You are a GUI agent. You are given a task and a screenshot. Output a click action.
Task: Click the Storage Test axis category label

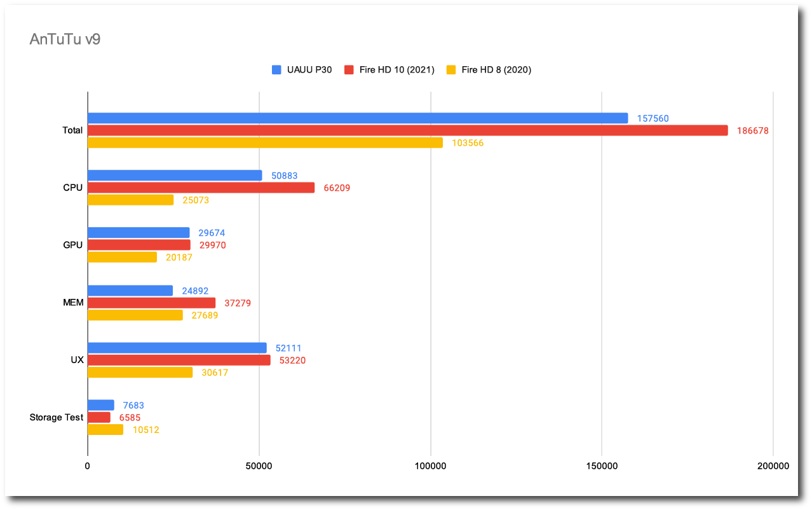(x=56, y=418)
